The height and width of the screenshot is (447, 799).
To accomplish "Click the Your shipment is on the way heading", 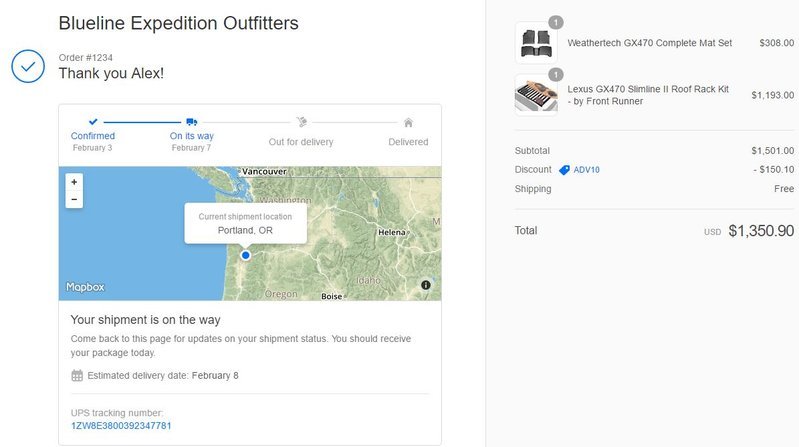I will [145, 320].
